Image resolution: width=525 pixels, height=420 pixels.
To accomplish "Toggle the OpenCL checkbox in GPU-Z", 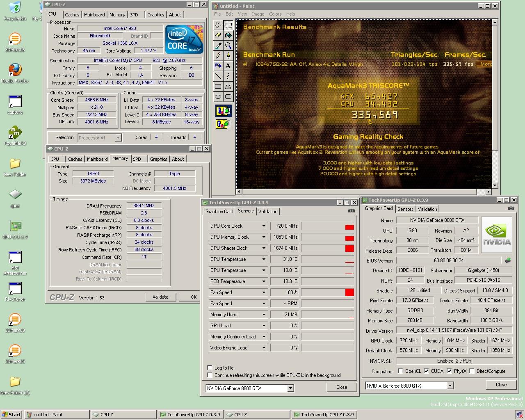I will [x=400, y=371].
